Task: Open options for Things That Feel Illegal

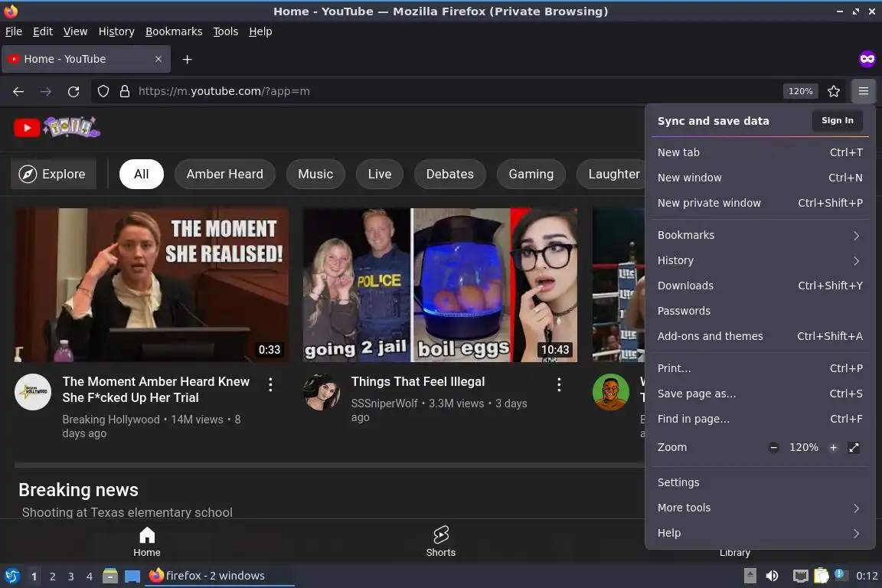Action: (x=559, y=384)
